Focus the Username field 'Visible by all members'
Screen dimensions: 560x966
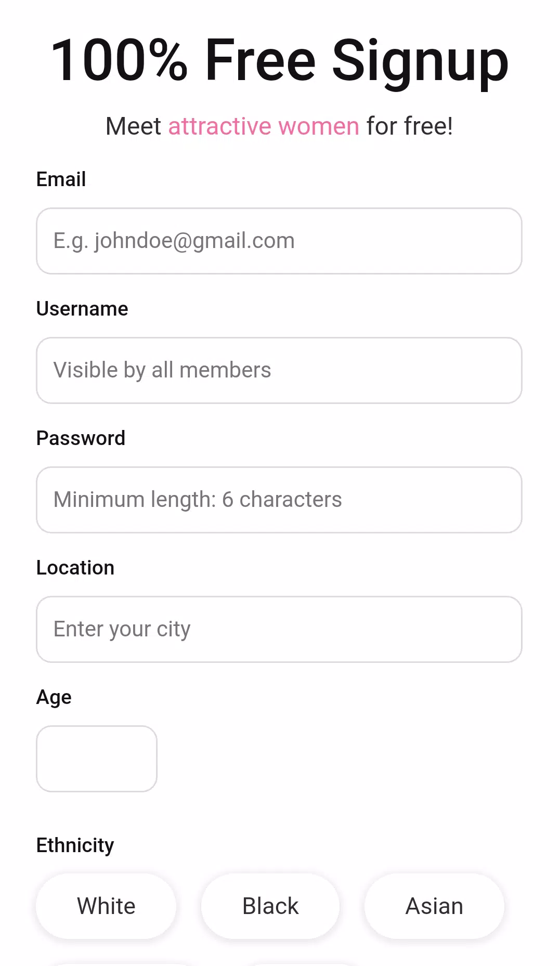point(279,370)
